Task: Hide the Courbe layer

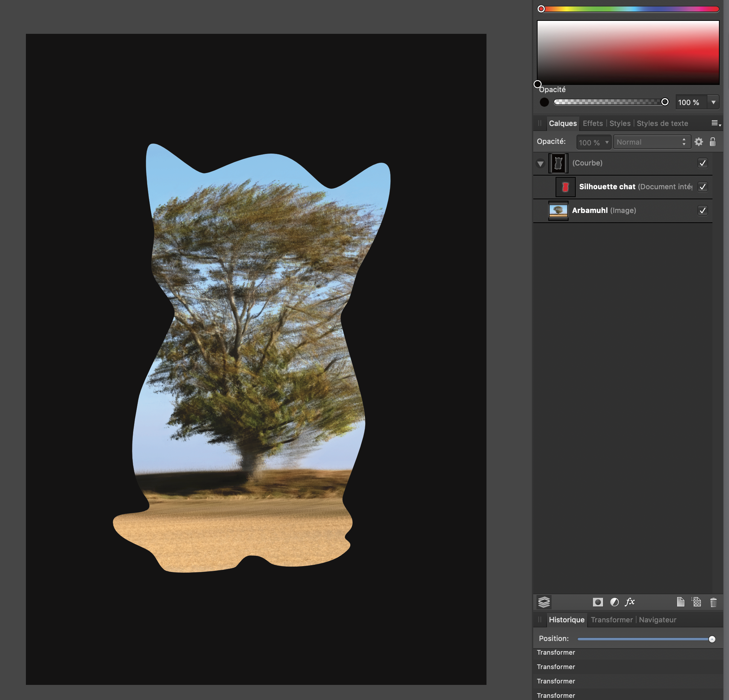Action: (702, 163)
